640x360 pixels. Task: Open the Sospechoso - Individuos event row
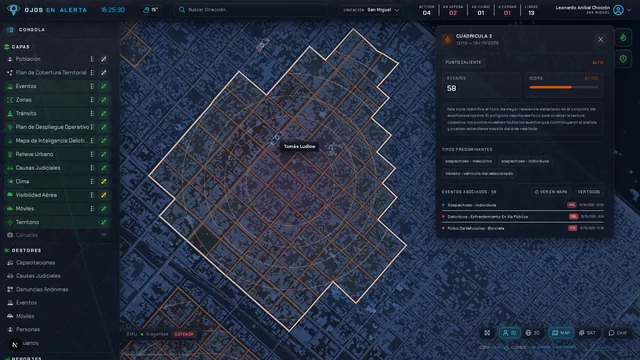coord(522,205)
